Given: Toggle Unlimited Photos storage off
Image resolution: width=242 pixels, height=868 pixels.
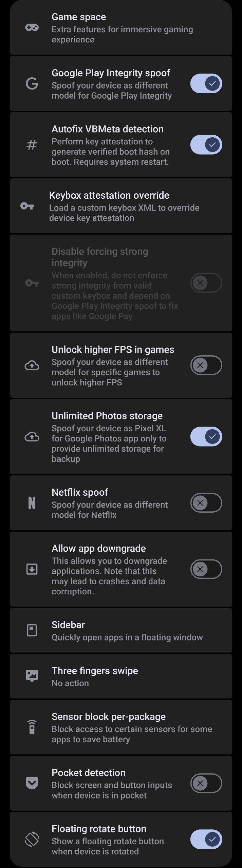Looking at the screenshot, I should [206, 436].
